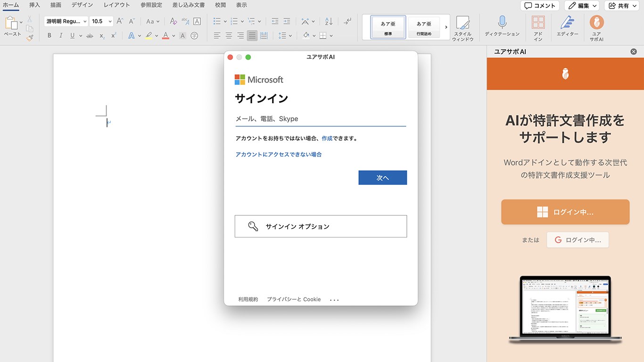Apply the paragraph shading fill color

[x=306, y=36]
